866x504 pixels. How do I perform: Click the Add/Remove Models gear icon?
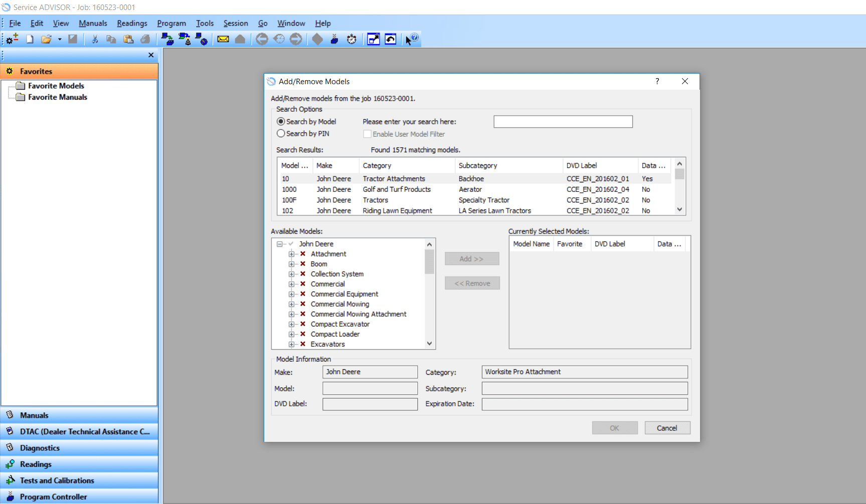pos(13,39)
